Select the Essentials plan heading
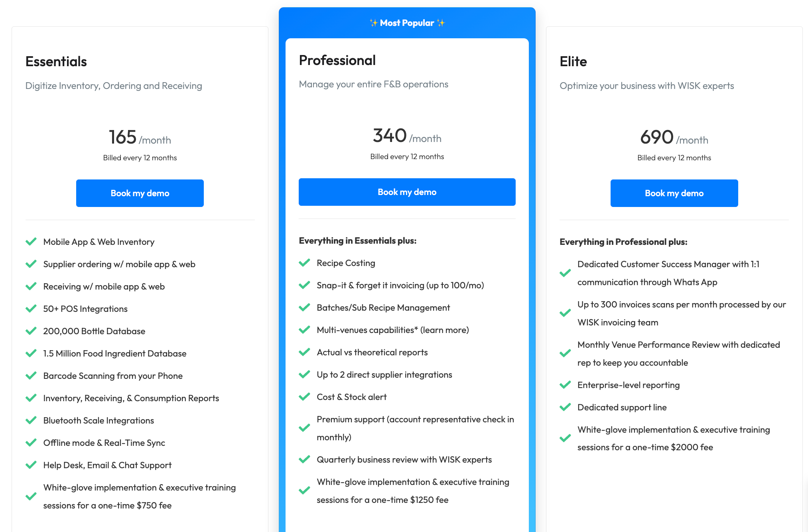The width and height of the screenshot is (808, 532). click(56, 61)
